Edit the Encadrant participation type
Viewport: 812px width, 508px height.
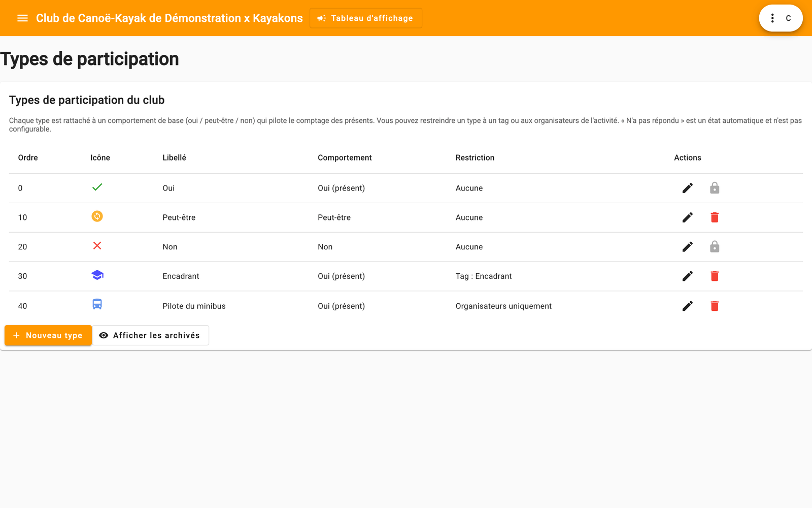(x=688, y=276)
